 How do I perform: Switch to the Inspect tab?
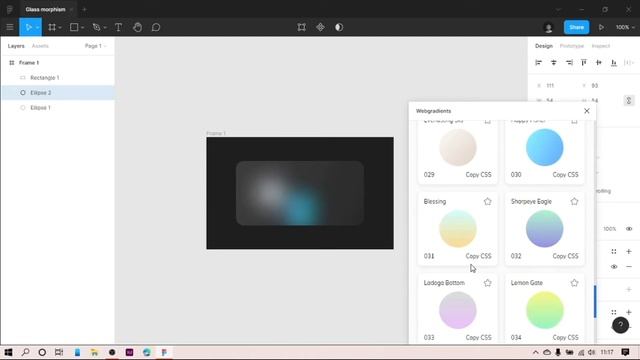tap(600, 46)
